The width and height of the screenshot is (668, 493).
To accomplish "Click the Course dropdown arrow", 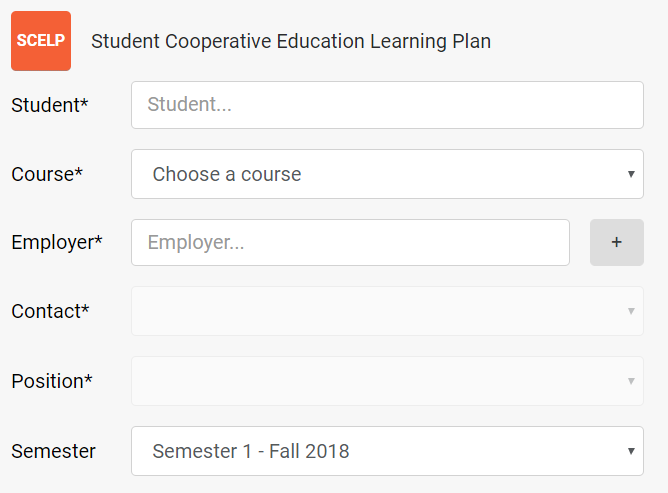I will 631,174.
